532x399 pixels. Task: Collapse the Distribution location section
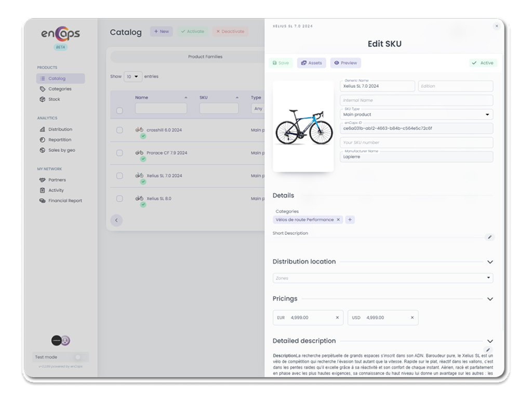pyautogui.click(x=490, y=262)
